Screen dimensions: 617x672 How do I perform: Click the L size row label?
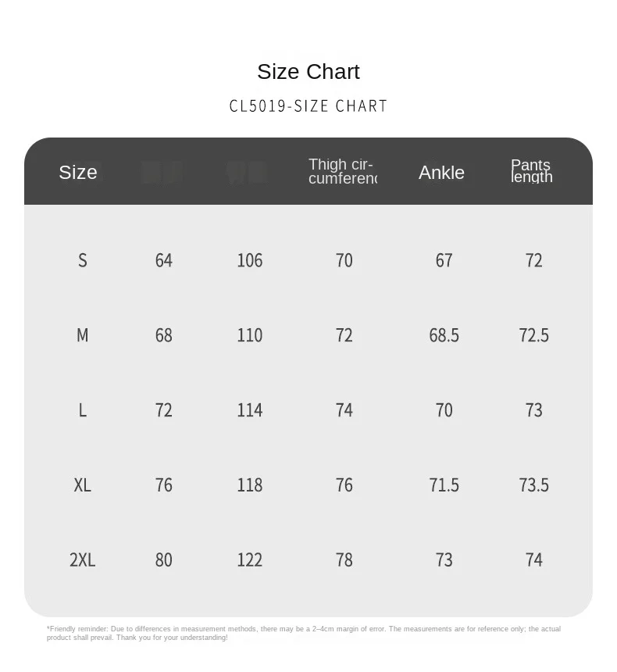coord(83,410)
